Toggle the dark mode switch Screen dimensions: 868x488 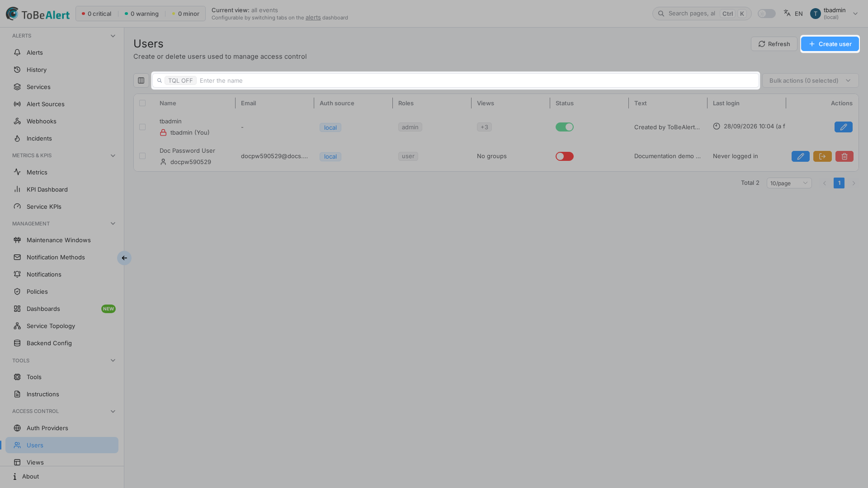point(766,14)
